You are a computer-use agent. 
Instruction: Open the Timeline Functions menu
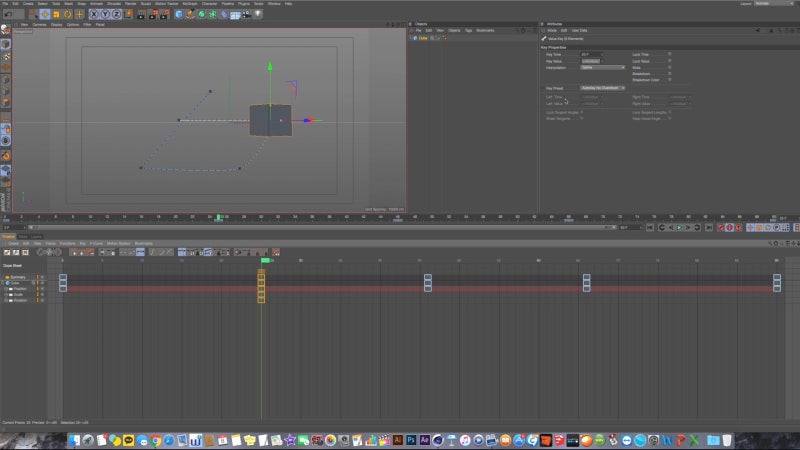click(x=67, y=243)
